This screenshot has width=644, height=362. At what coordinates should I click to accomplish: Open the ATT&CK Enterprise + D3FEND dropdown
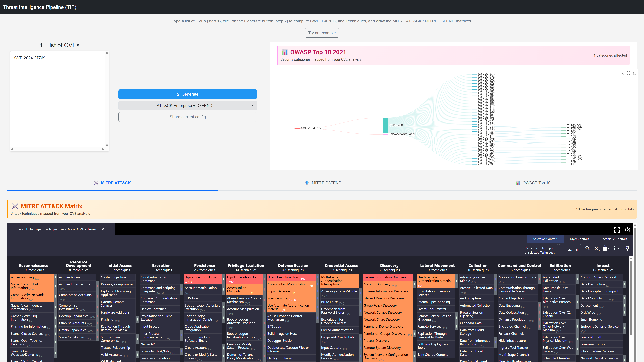pos(187,105)
